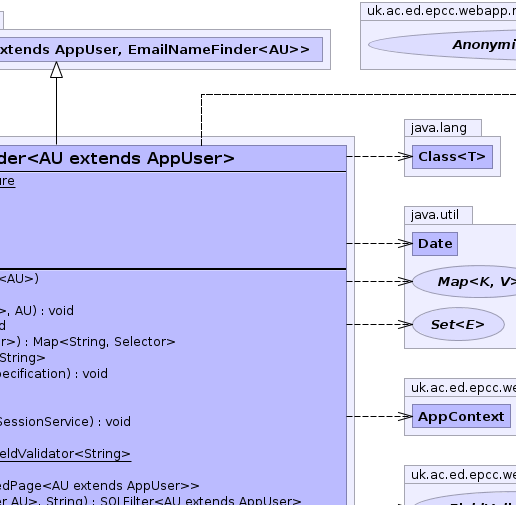Click the Anonymi... interface ellipse at top right
Image resolution: width=516 pixels, height=505 pixels.
point(442,45)
